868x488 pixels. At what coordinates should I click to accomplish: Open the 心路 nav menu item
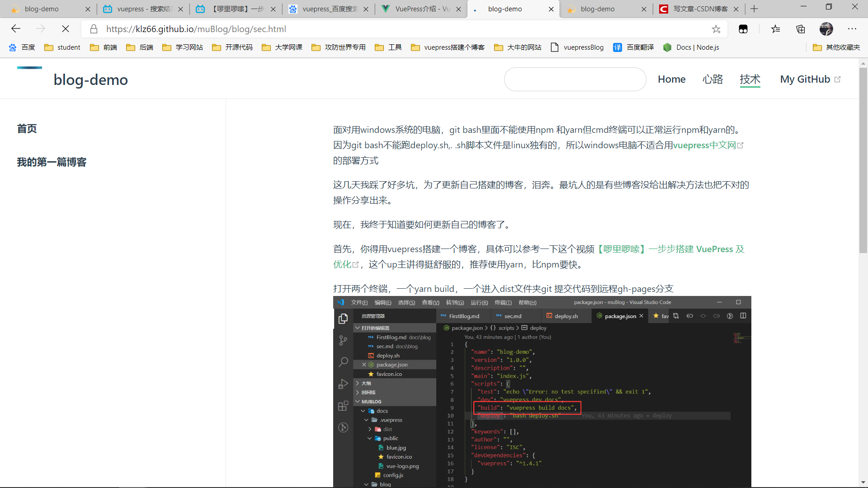click(x=712, y=80)
